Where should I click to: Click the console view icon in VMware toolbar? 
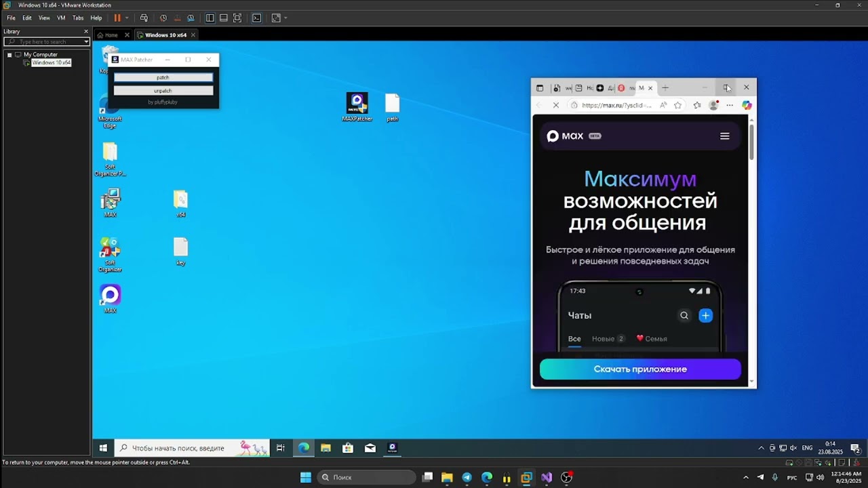pyautogui.click(x=256, y=18)
